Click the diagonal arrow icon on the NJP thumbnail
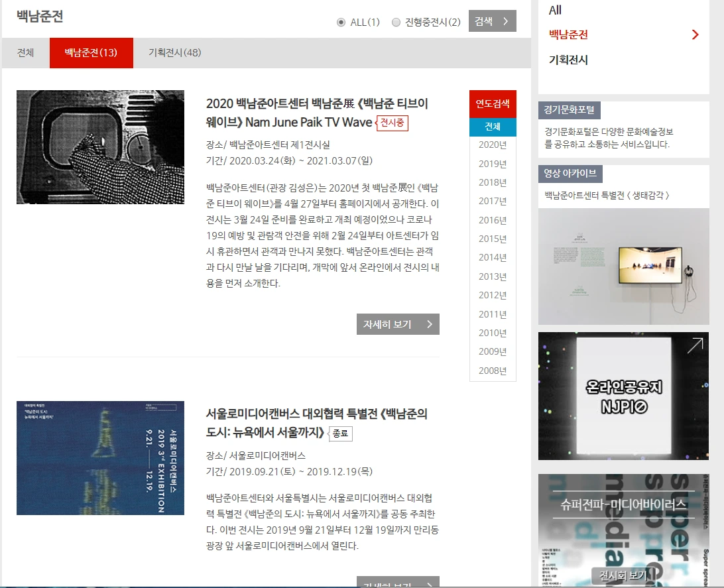724x588 pixels. click(695, 345)
